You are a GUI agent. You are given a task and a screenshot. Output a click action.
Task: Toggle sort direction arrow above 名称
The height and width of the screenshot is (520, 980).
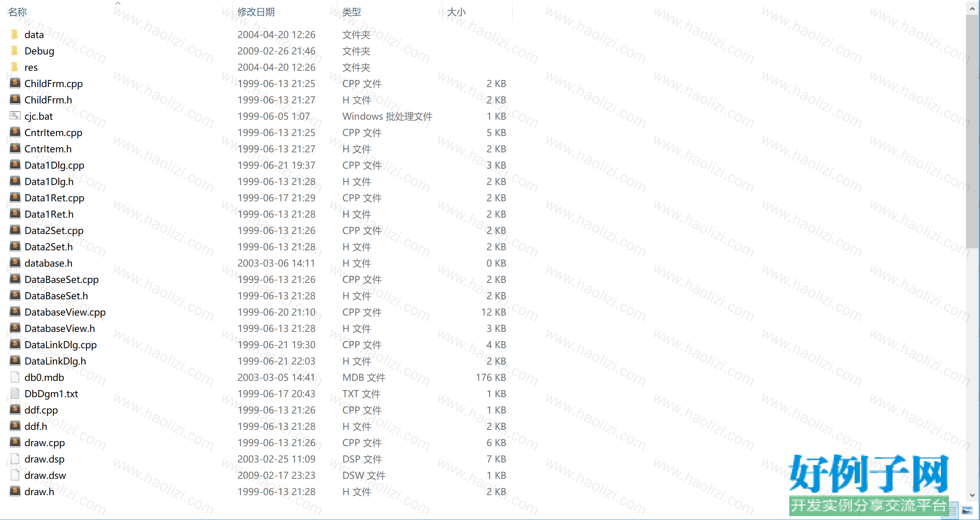(x=118, y=3)
